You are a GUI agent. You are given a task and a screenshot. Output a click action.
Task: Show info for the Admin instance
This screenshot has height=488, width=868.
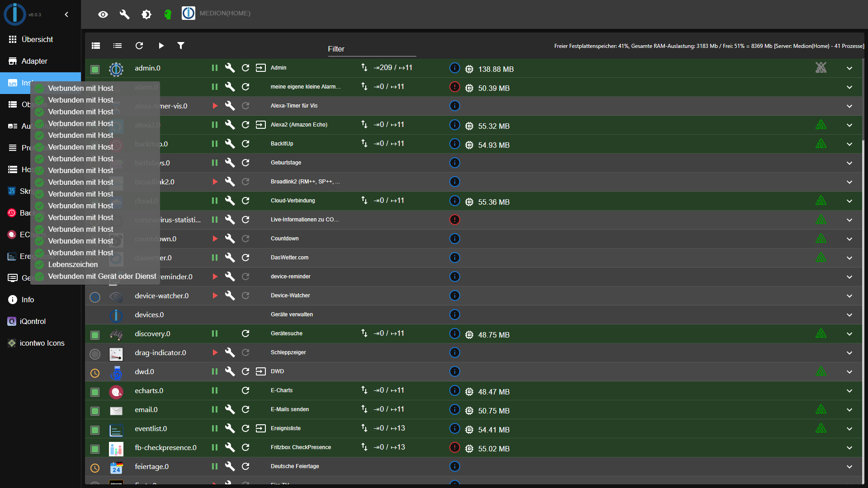pos(455,68)
